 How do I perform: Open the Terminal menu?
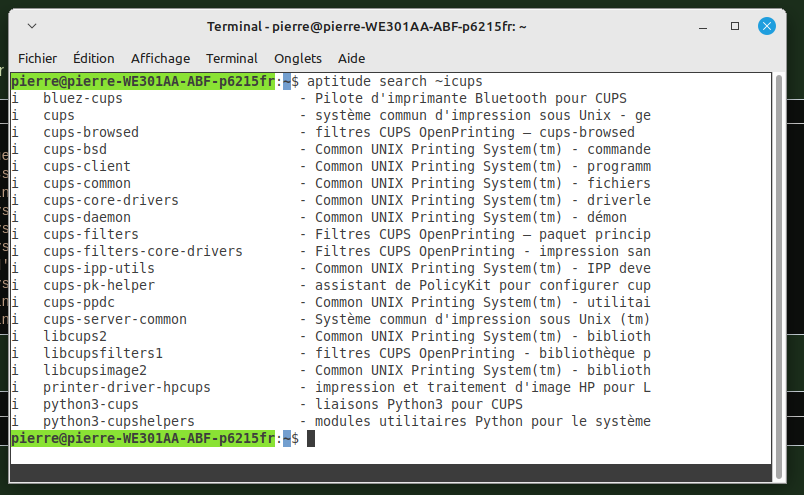tap(232, 58)
